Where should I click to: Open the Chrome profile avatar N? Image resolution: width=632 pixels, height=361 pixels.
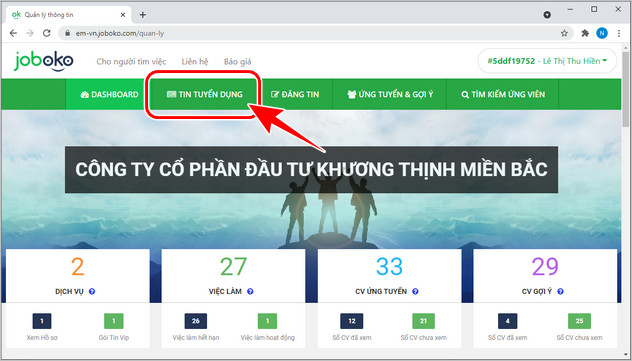[x=602, y=33]
